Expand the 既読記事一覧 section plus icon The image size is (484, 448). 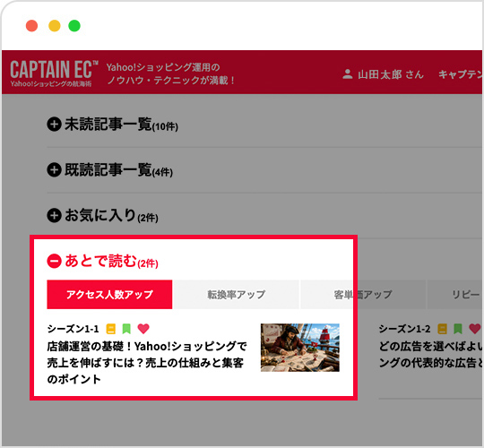pyautogui.click(x=54, y=169)
